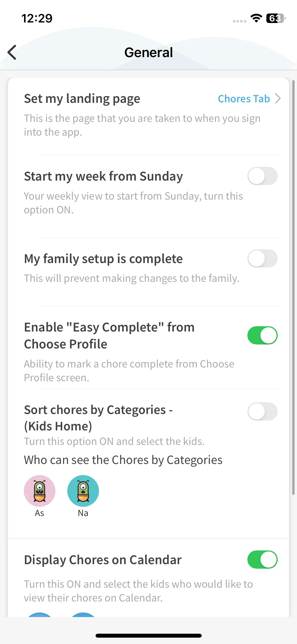Tap the back arrow icon

tap(12, 52)
